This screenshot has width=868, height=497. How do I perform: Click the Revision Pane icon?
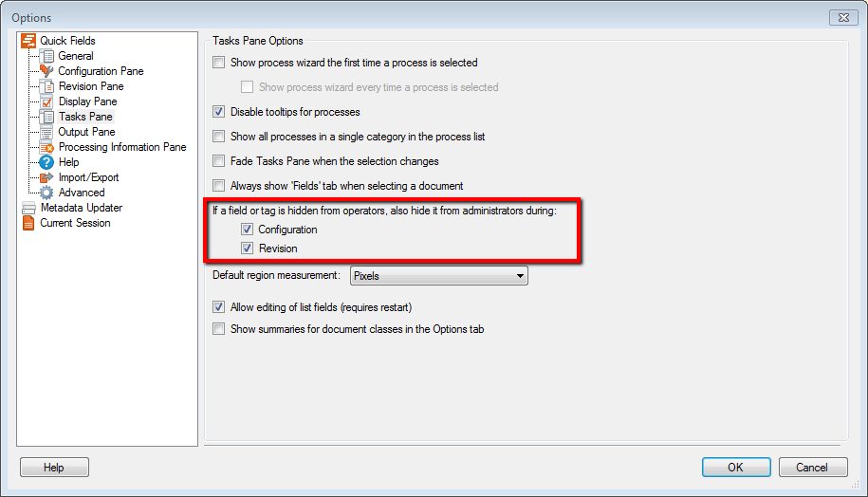point(47,86)
